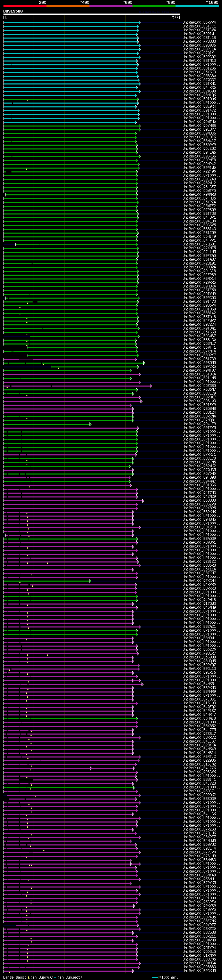Open the UniRef100_C6TCC1 hit

(x=199, y=26)
